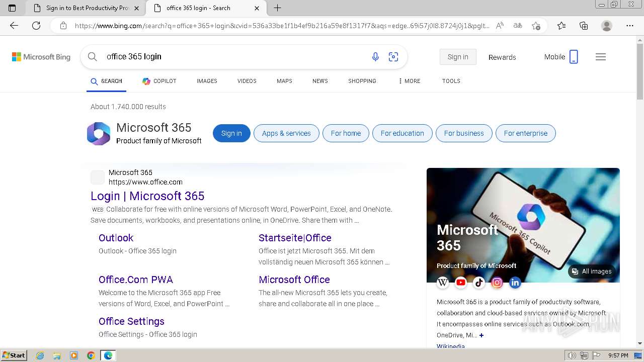
Task: Reload the page with Refresh icon
Action: click(x=36, y=26)
